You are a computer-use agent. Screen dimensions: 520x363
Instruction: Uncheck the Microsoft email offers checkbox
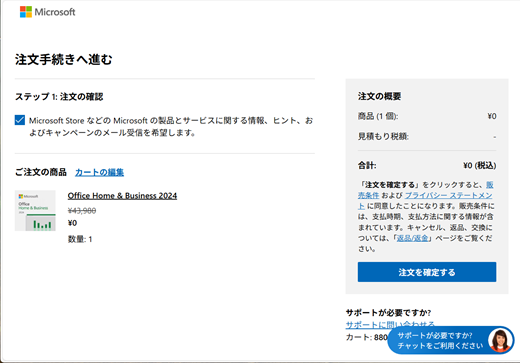coord(20,120)
